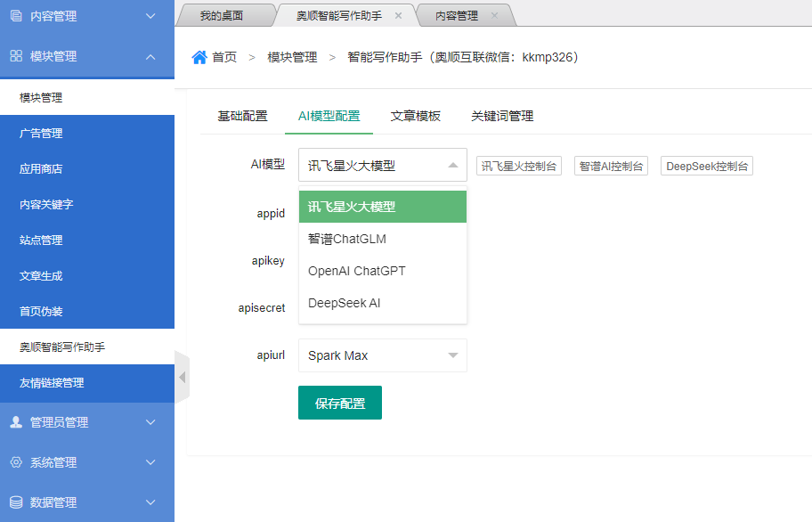The width and height of the screenshot is (812, 522).
Task: Open the 关键词管理 tab
Action: click(x=502, y=116)
